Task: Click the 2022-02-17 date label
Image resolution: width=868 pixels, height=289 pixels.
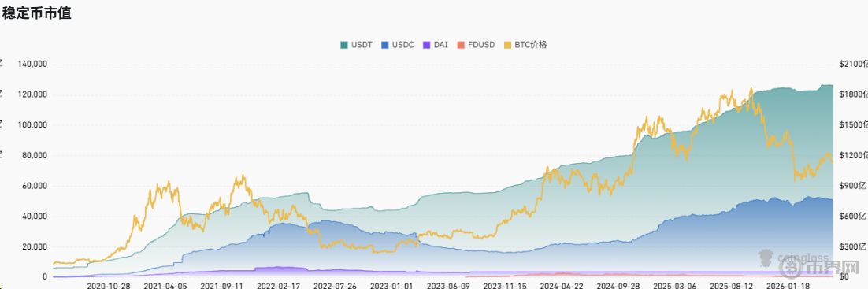Action: pyautogui.click(x=278, y=286)
